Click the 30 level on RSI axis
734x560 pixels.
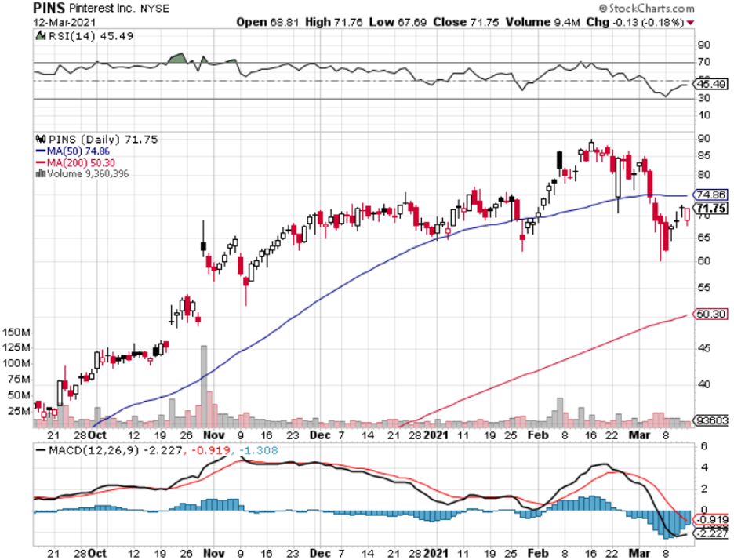coord(704,98)
